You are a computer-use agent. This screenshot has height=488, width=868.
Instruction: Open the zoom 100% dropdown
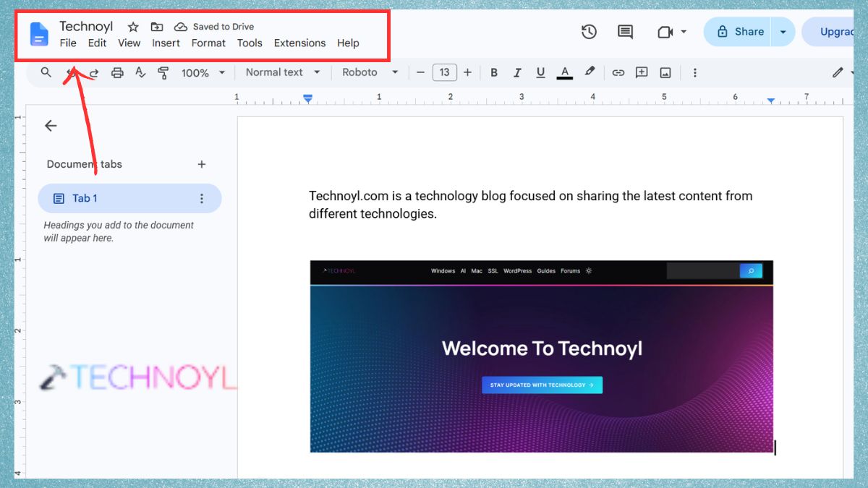click(203, 72)
